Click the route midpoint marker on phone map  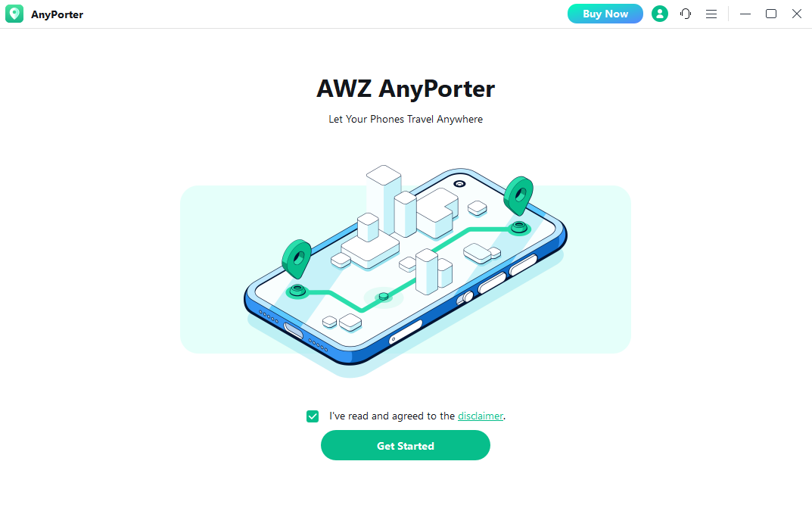point(384,297)
